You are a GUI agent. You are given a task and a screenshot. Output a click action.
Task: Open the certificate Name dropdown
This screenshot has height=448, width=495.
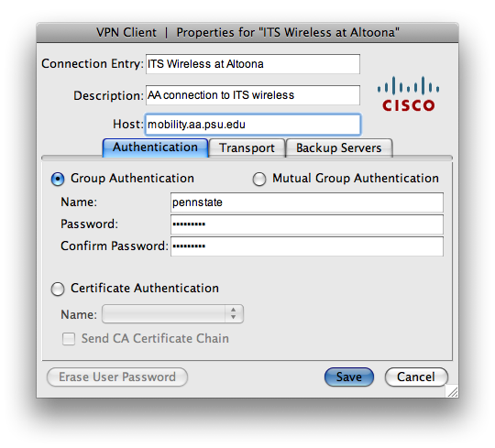coord(172,314)
